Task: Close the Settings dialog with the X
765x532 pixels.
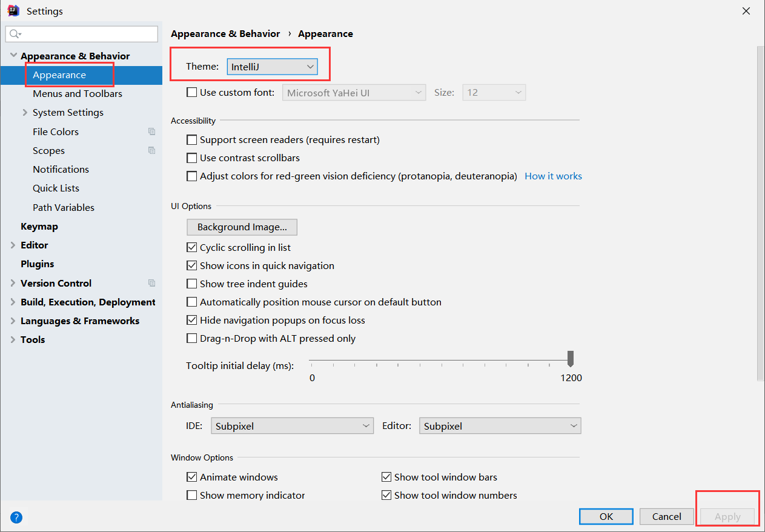Action: 747,11
